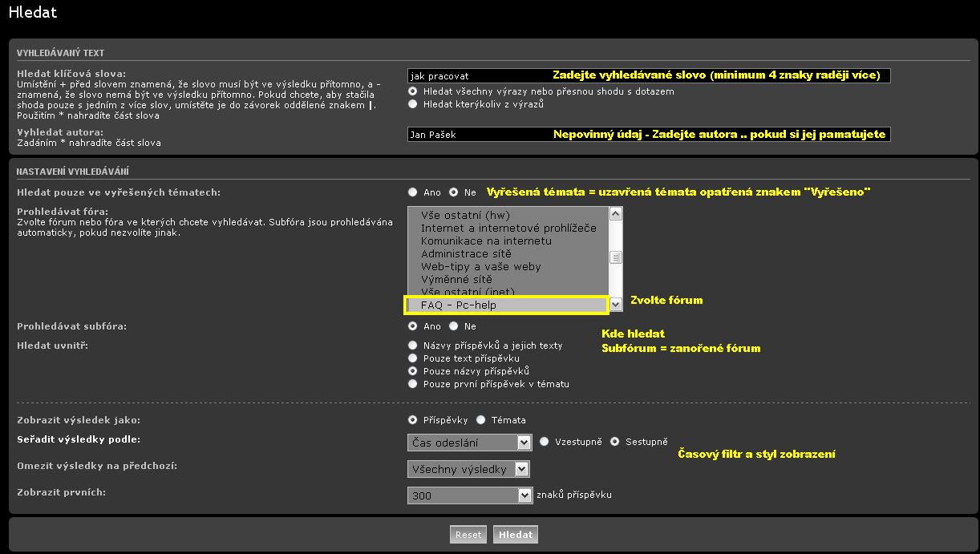Open the 'Všechny výsledky' time limit dropdown
The height and width of the screenshot is (554, 980).
(x=468, y=469)
